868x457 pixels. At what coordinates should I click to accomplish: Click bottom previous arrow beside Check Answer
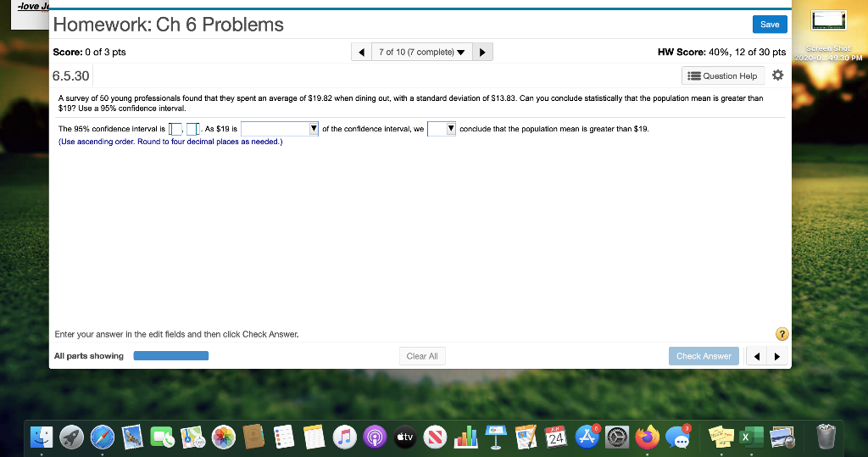pos(756,356)
